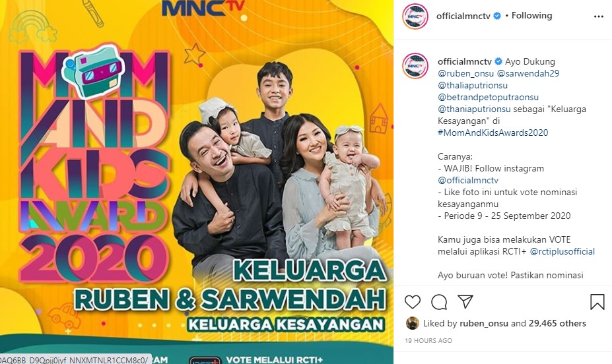Toggle the Following status button
The height and width of the screenshot is (364, 612).
(531, 16)
